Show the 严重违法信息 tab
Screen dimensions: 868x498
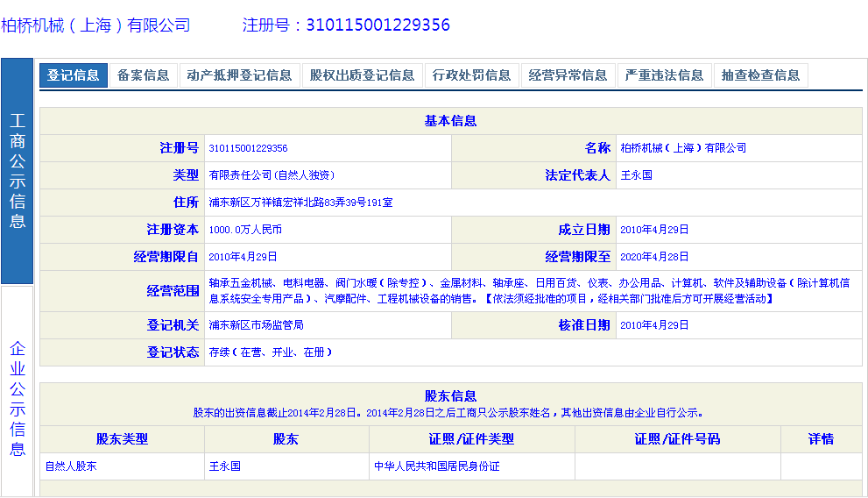coord(664,75)
